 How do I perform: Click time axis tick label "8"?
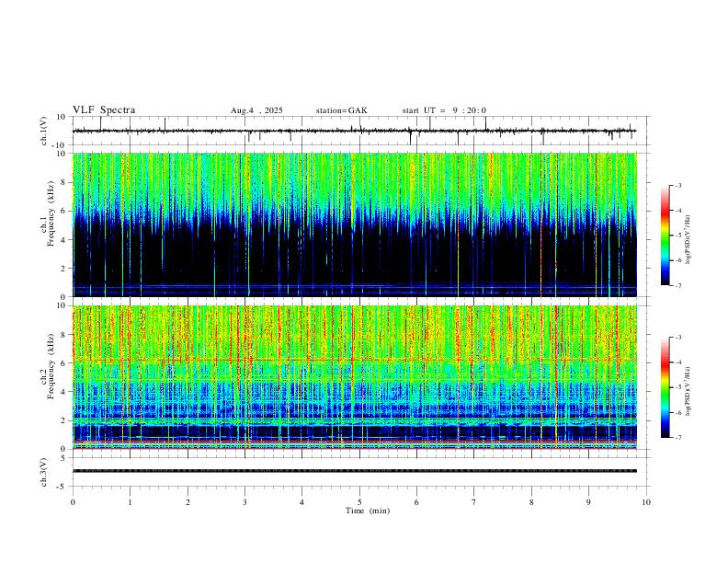coord(531,502)
